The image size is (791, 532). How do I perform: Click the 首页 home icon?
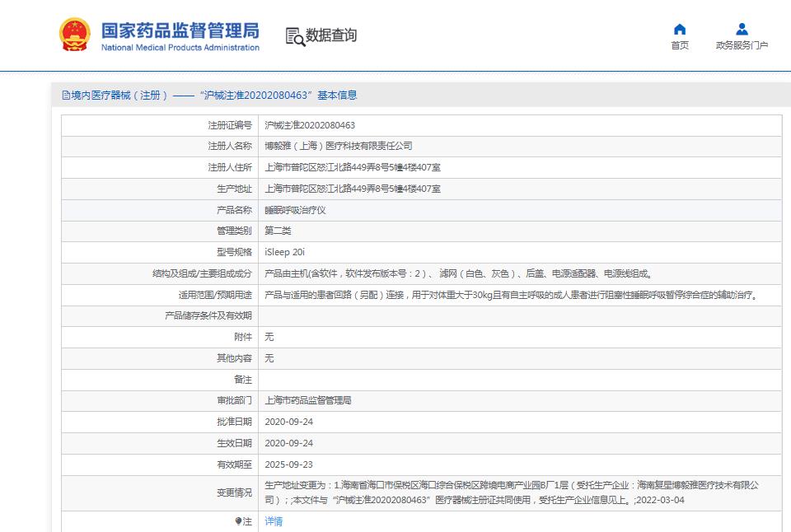click(678, 28)
